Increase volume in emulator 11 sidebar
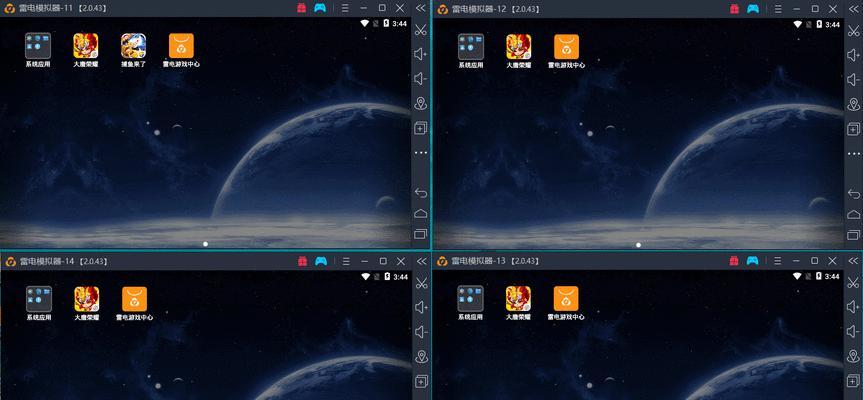 pos(421,54)
